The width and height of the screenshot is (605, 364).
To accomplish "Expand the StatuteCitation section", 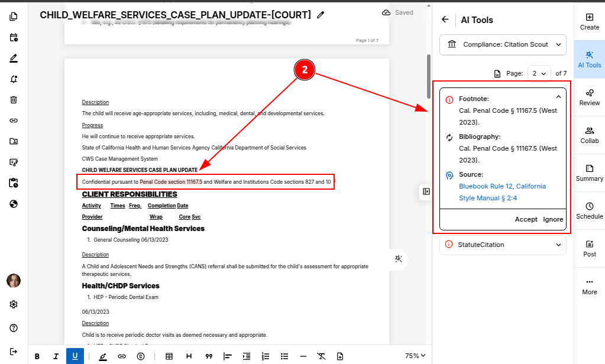I will (x=503, y=245).
